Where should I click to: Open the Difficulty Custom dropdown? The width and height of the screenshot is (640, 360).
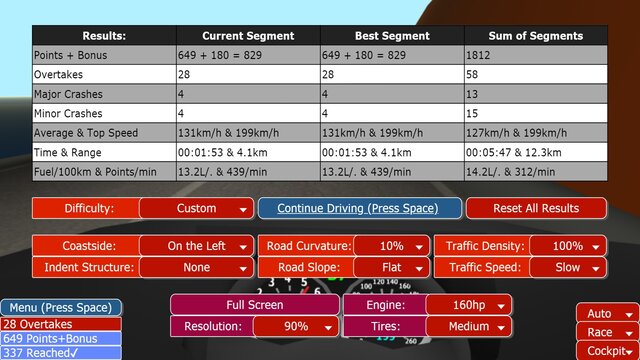196,208
